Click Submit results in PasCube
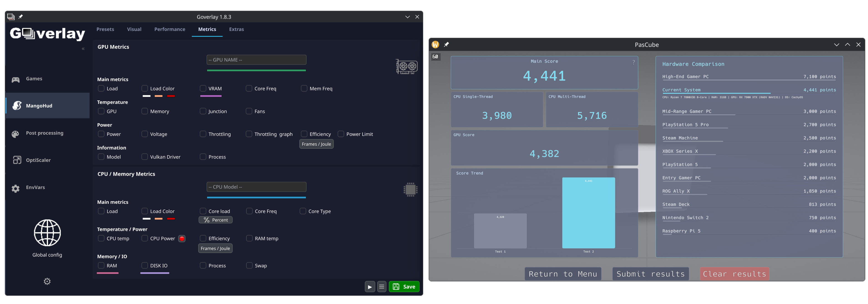868x304 pixels. 651,274
